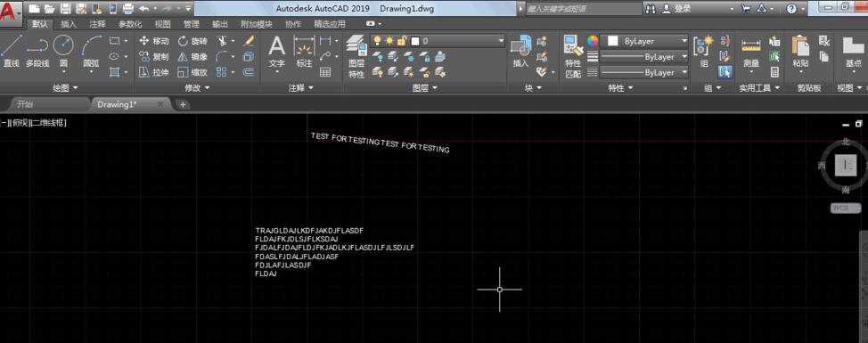Click white layer color swatch
Viewport: 868px width, 343px height.
(x=414, y=41)
